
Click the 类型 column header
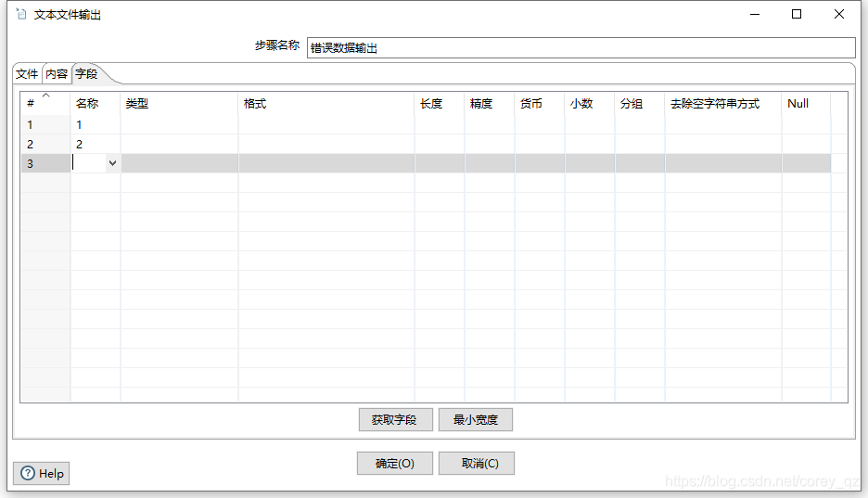(x=179, y=104)
